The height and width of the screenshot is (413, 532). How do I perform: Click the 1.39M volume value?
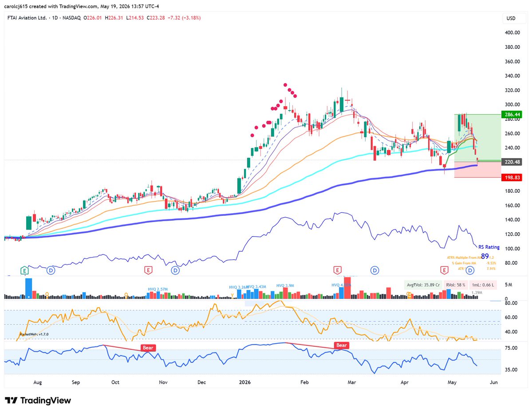click(477, 293)
